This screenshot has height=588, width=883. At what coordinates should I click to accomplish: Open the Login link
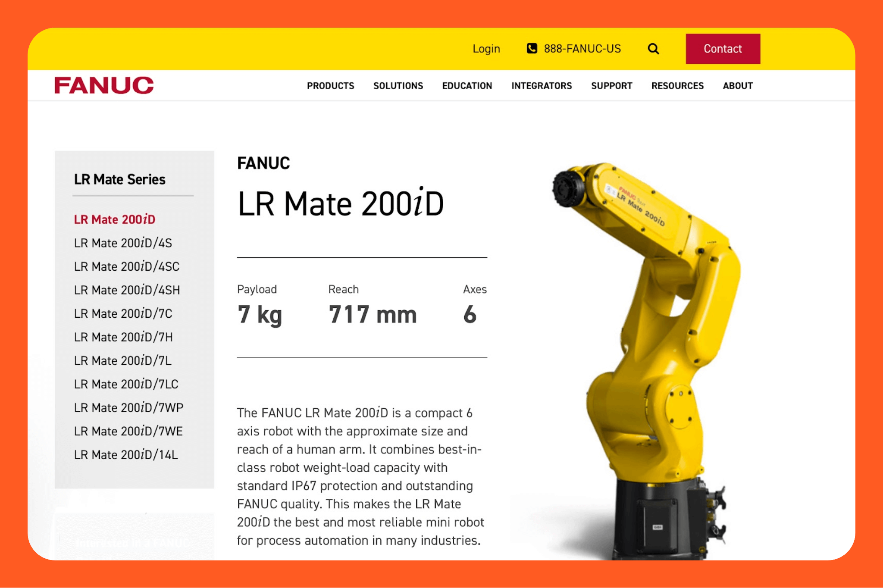pos(486,49)
